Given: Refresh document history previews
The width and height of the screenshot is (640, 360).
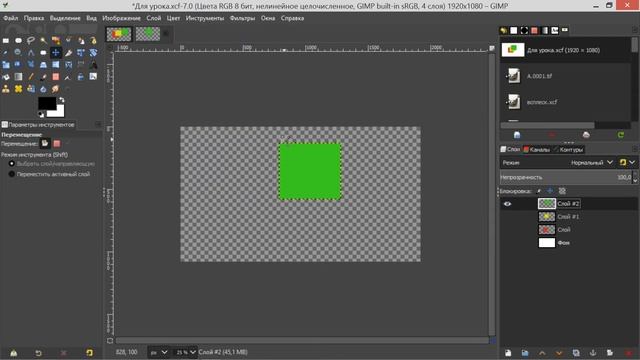Looking at the screenshot, I should point(621,135).
